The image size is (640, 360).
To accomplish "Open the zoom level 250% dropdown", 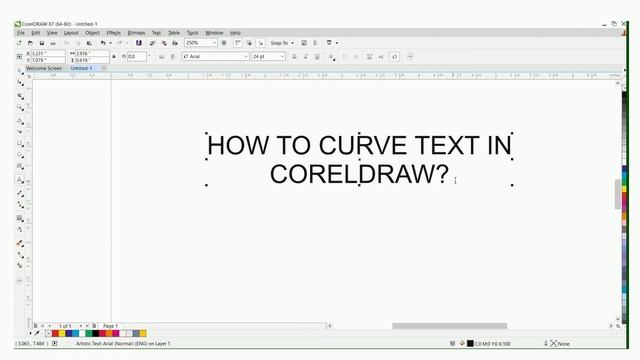I will 214,43.
